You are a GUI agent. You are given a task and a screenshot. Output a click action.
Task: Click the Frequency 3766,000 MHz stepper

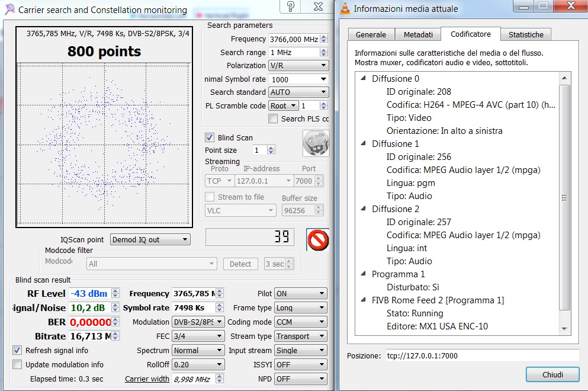[324, 39]
